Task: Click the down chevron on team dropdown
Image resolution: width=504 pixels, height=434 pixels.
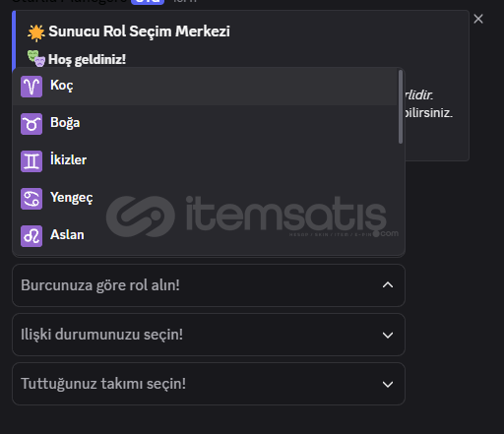Action: (388, 384)
